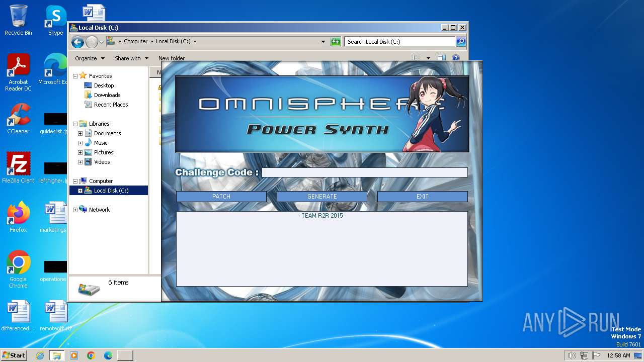
Task: Expand the Local Disk (C:) tree node
Action: 80,191
